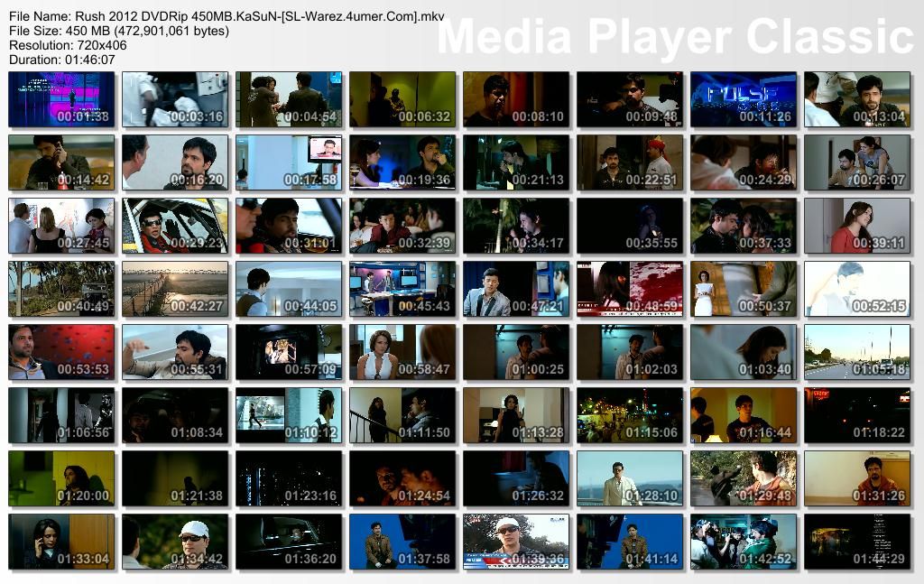Choose the highway frame at 01:05:18
Screen dimensions: 924x584
tap(857, 352)
